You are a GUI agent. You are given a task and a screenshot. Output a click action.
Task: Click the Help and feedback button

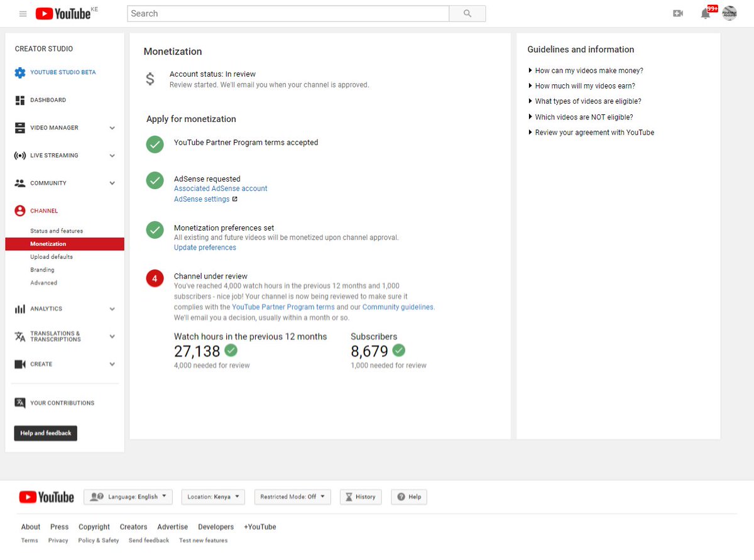coord(46,433)
